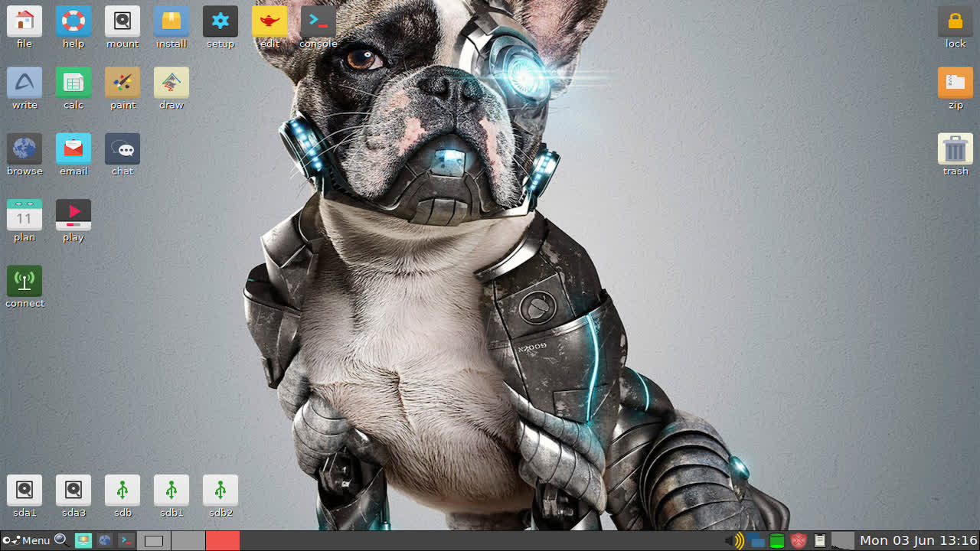Screen dimensions: 980x551
Task: Mount the sda3 drive partition
Action: click(x=73, y=491)
